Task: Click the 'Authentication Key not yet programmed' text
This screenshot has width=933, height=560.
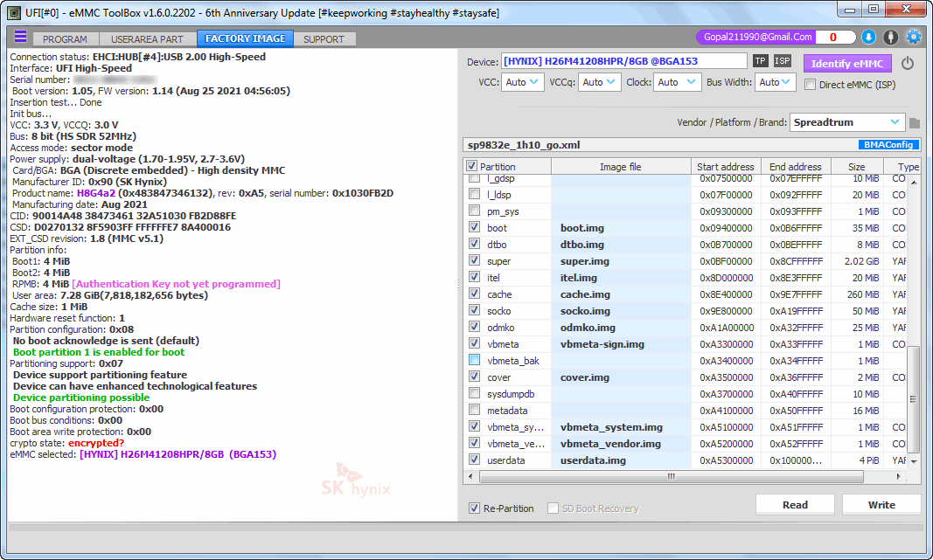Action: 176,284
